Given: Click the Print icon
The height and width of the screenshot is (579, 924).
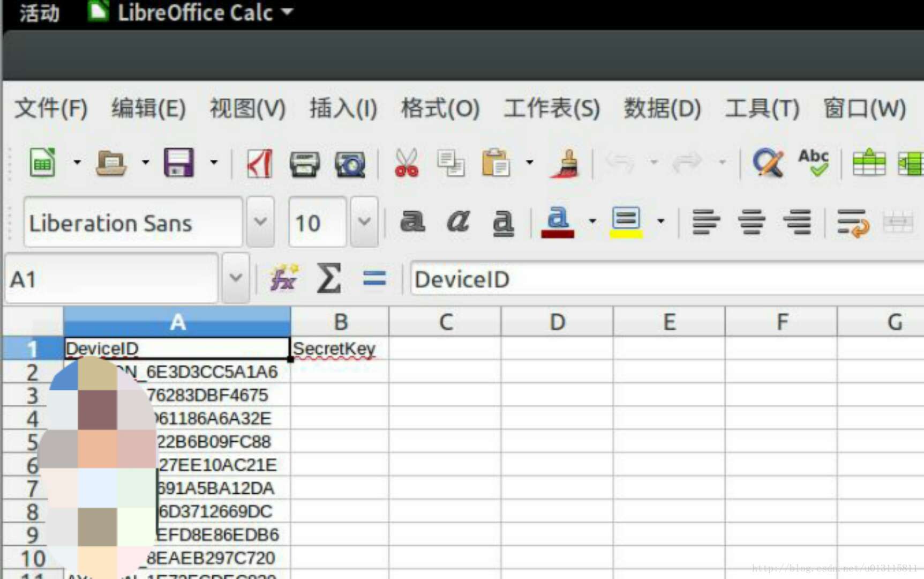Looking at the screenshot, I should [304, 164].
